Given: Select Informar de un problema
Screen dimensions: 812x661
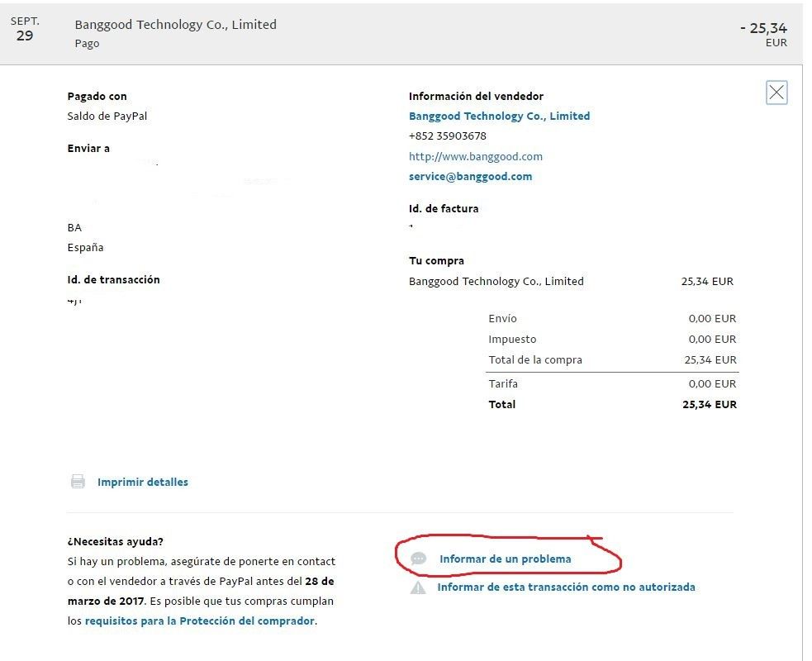Looking at the screenshot, I should (x=505, y=559).
